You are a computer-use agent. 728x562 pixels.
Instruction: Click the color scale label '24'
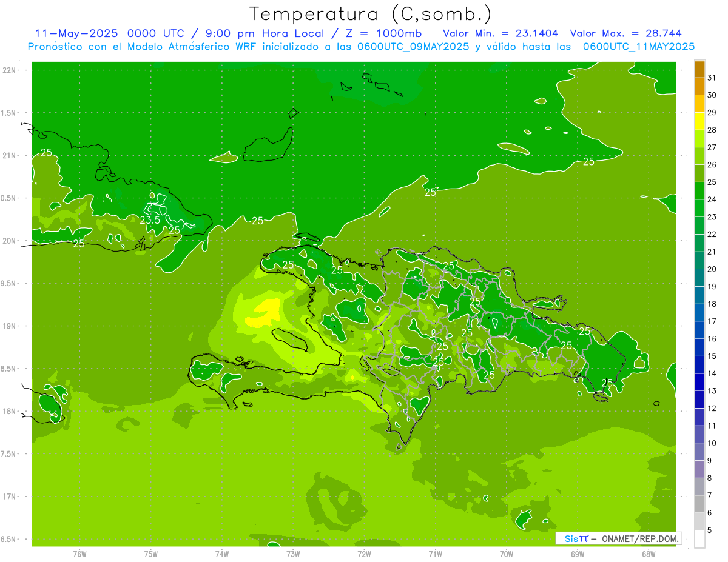(x=712, y=199)
